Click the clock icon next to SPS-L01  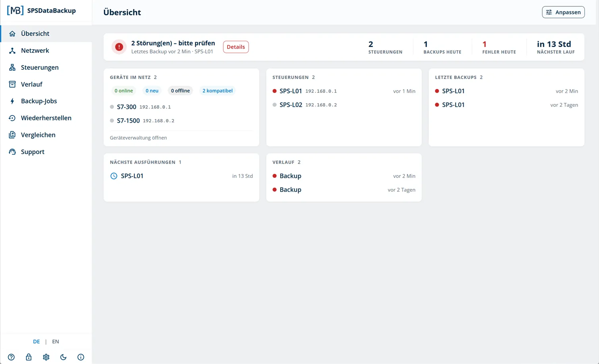[114, 176]
